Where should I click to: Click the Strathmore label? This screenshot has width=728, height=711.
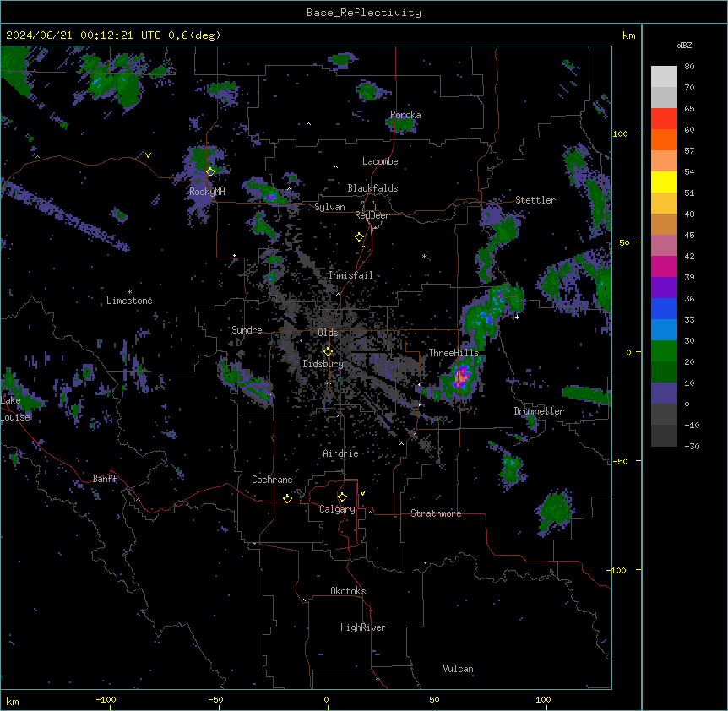pos(436,513)
